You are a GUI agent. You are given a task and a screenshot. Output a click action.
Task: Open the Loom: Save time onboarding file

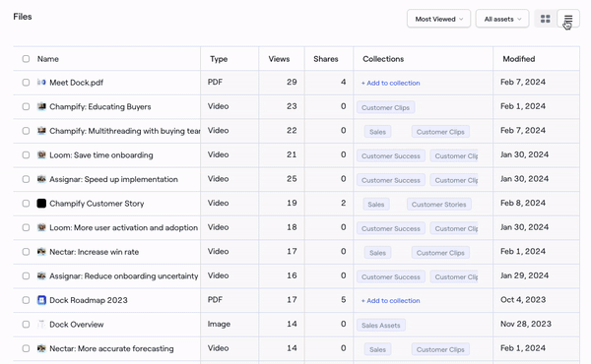[x=101, y=155]
